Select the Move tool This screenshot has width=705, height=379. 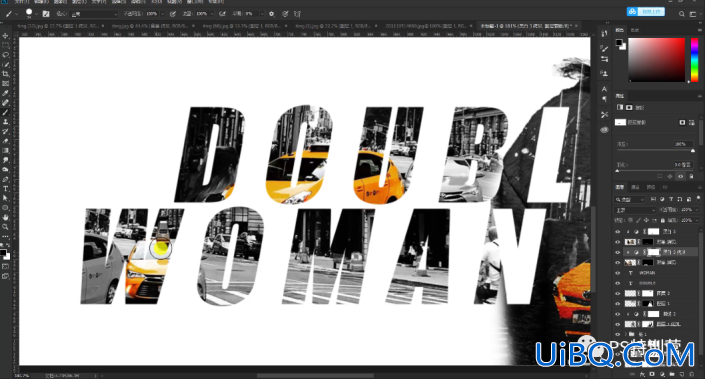tap(5, 36)
